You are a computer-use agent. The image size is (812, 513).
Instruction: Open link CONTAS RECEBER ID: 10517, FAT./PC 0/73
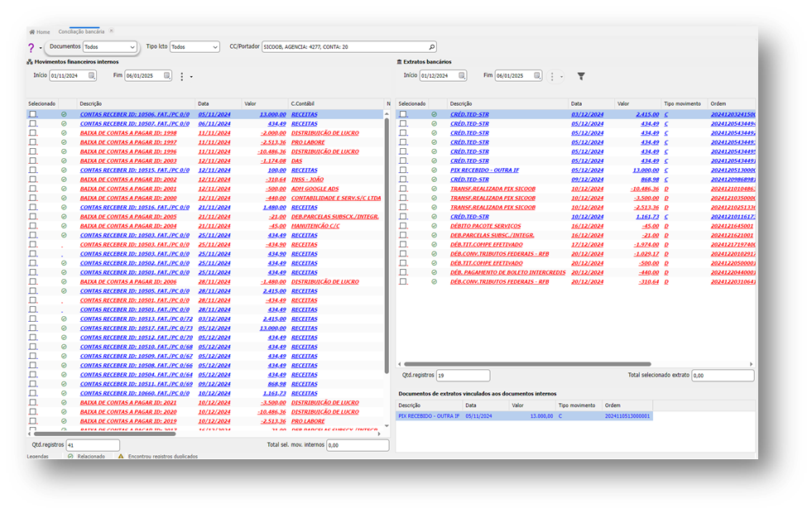point(137,328)
